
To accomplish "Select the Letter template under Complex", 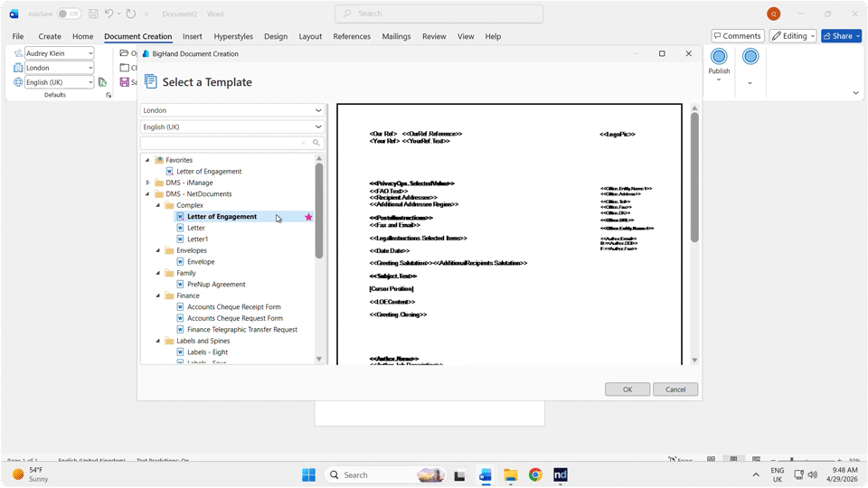I will click(196, 228).
